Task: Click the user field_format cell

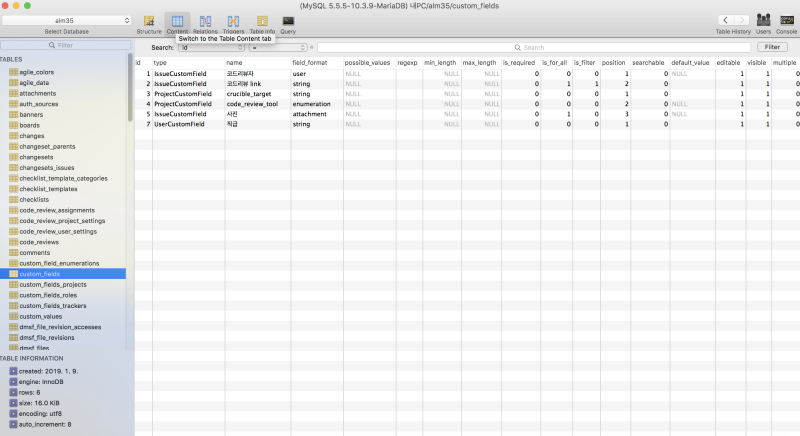Action: (x=317, y=74)
